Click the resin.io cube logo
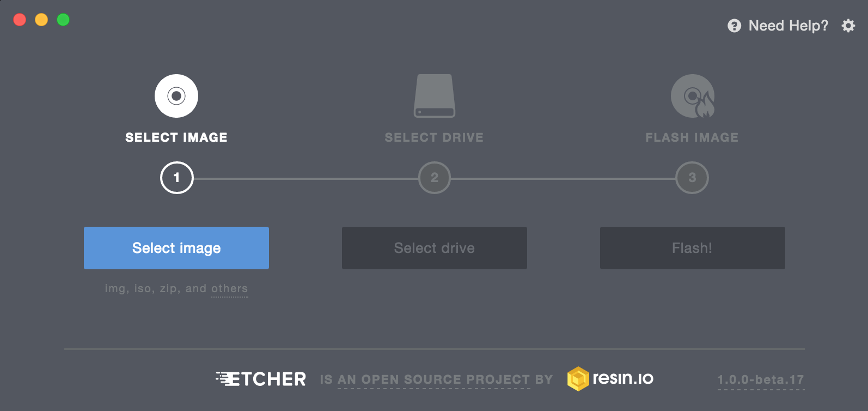The image size is (868, 411). pos(578,378)
